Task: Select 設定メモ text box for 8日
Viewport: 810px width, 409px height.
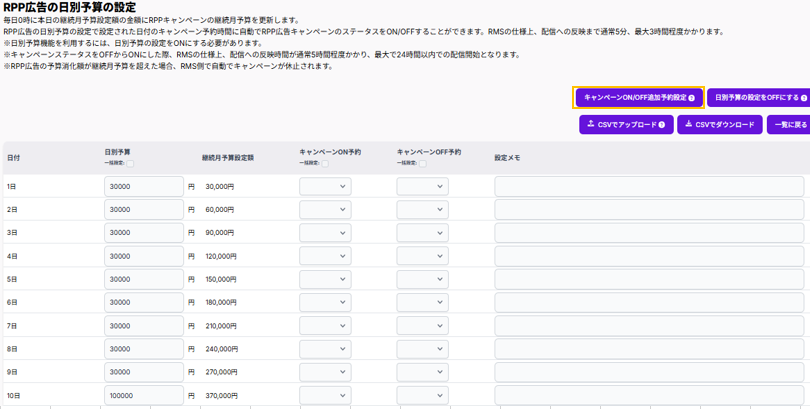Action: (x=650, y=349)
